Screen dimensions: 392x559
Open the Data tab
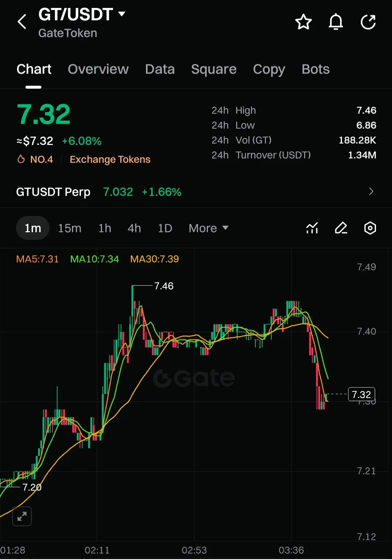[160, 69]
